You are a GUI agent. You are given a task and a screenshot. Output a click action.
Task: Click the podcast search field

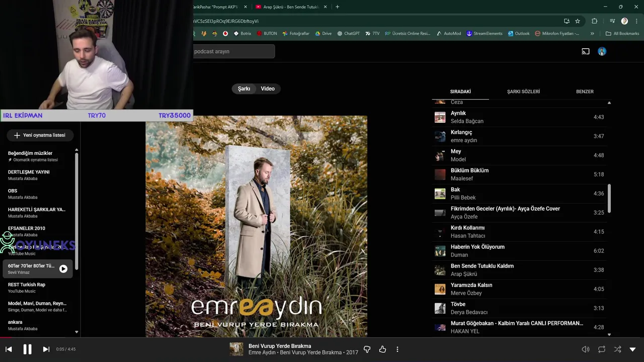click(233, 51)
